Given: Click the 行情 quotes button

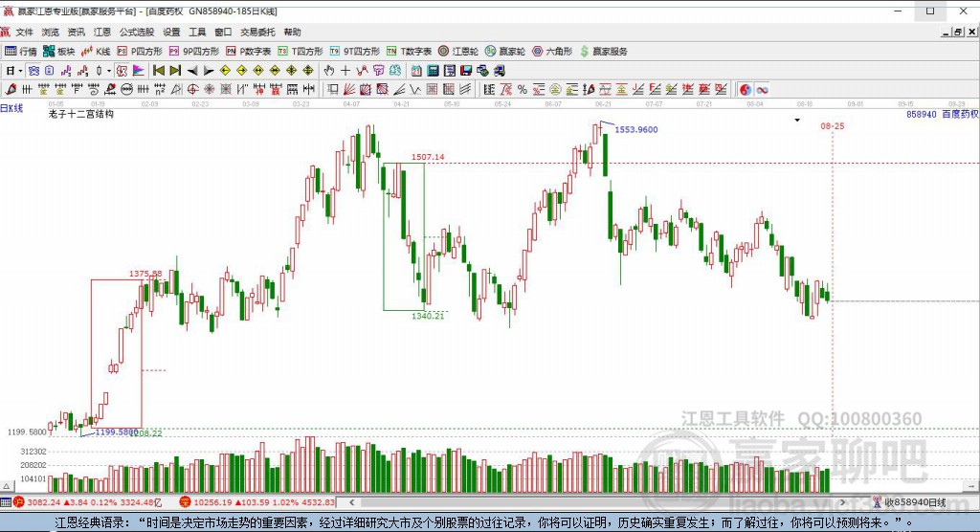Looking at the screenshot, I should click(x=21, y=52).
